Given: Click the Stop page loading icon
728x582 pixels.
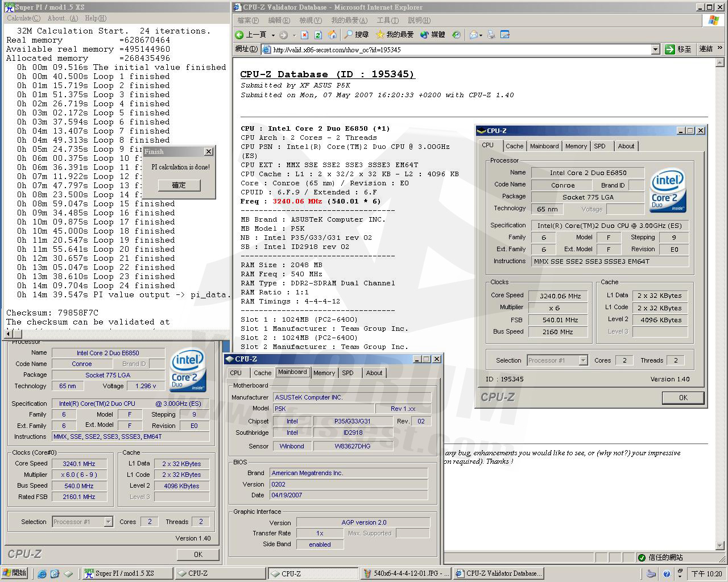Looking at the screenshot, I should [x=304, y=35].
